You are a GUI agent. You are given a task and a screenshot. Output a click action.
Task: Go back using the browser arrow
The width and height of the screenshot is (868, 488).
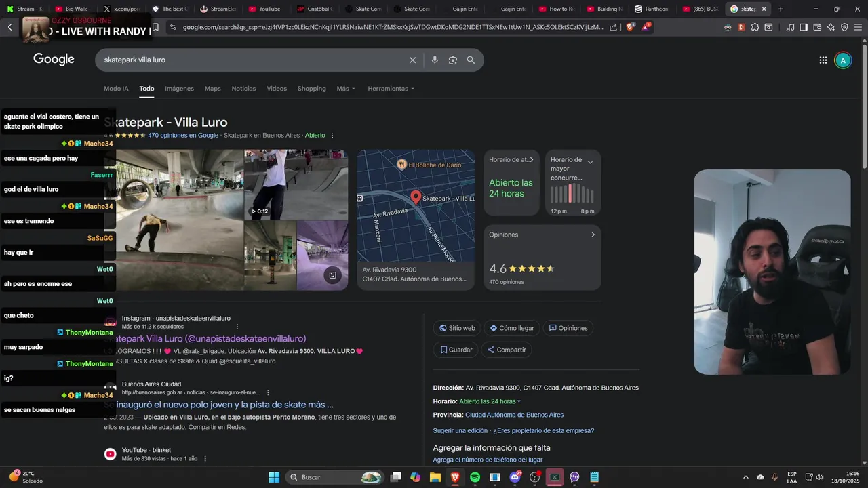[10, 27]
